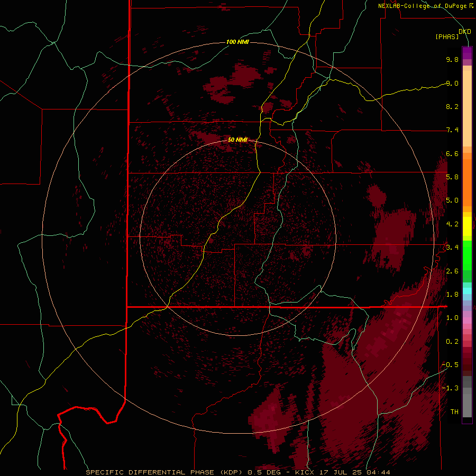Pick the solid orange segment of the color bar

click(x=467, y=182)
